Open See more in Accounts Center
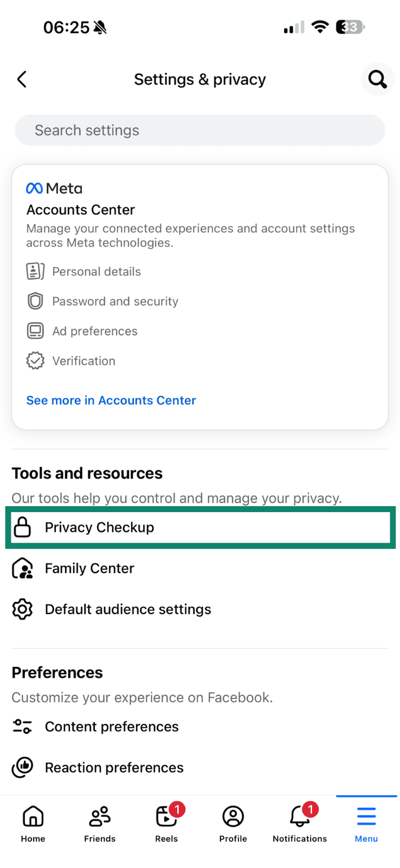This screenshot has width=400, height=868. click(111, 400)
